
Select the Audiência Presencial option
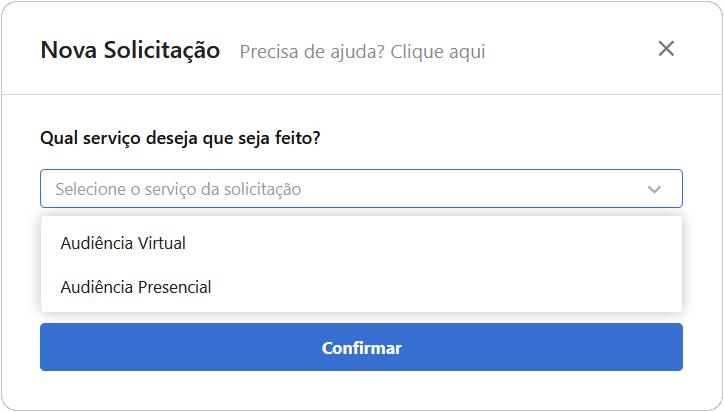(136, 287)
